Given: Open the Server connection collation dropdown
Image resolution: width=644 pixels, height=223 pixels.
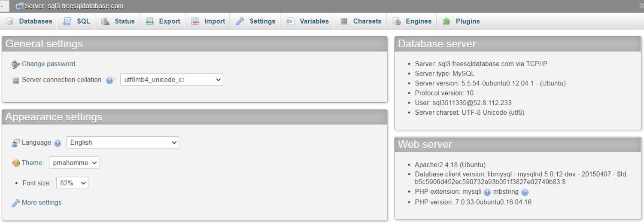Looking at the screenshot, I should [x=171, y=79].
